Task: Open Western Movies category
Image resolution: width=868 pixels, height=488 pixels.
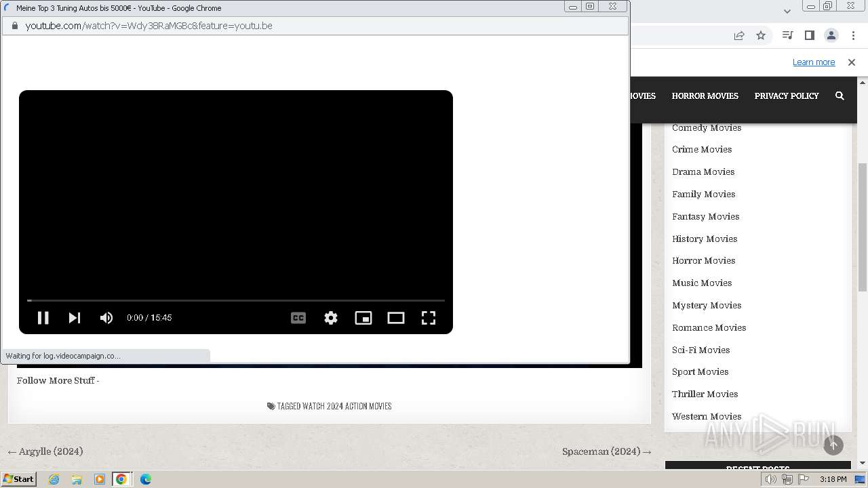Action: point(707,416)
